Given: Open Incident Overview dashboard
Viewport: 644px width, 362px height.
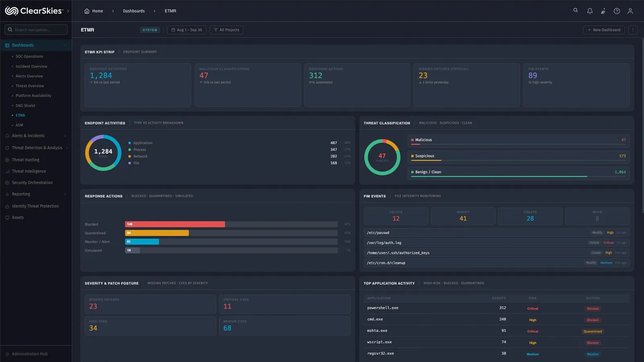Looking at the screenshot, I should pyautogui.click(x=31, y=66).
